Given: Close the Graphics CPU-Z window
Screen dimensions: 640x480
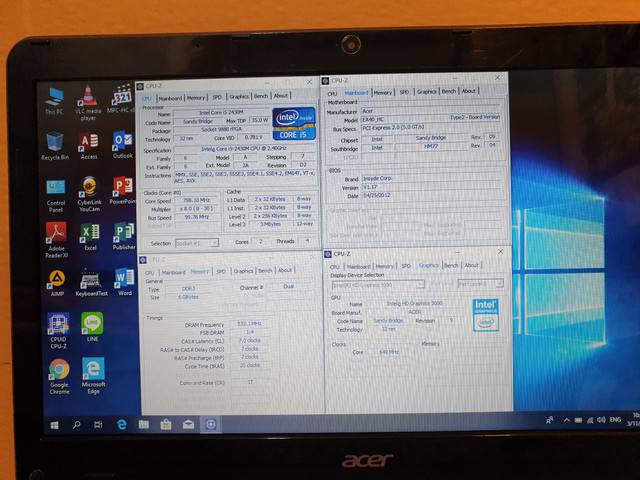Looking at the screenshot, I should pyautogui.click(x=500, y=252).
